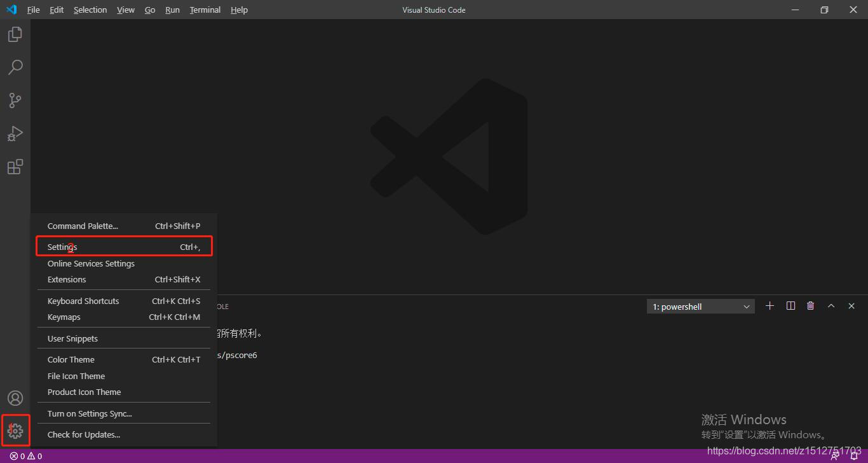Click the Accounts icon above the gear

[x=15, y=397]
